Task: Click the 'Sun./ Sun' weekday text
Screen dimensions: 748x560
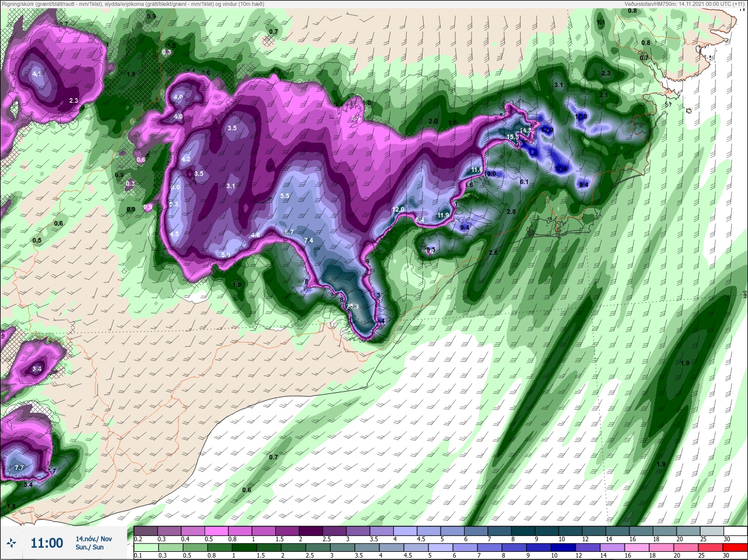Action: coord(89,547)
